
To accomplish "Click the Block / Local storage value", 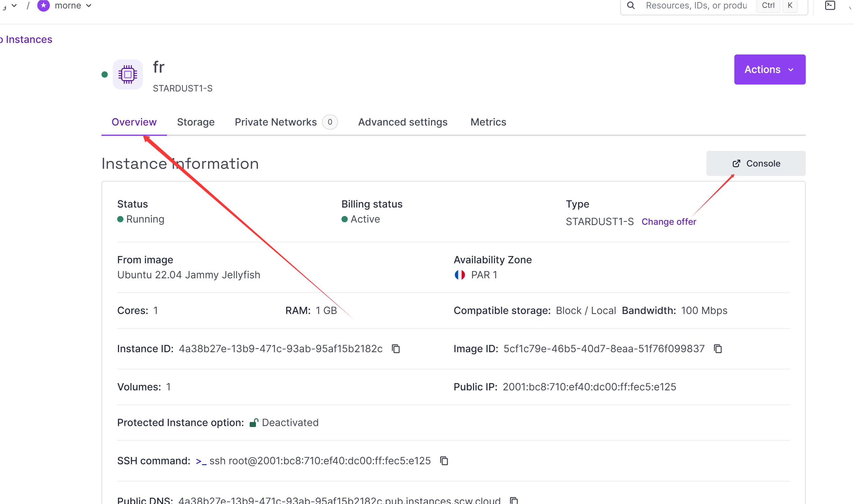I will (586, 311).
